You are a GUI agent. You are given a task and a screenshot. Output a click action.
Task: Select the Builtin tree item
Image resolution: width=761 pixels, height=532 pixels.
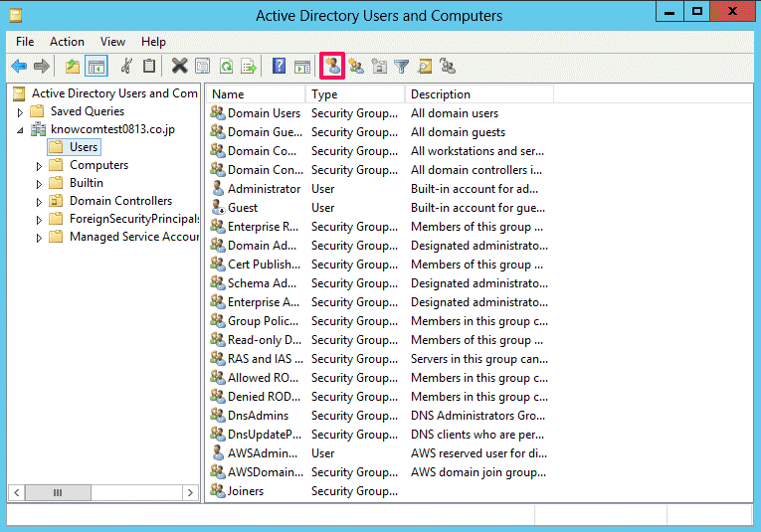pyautogui.click(x=87, y=183)
